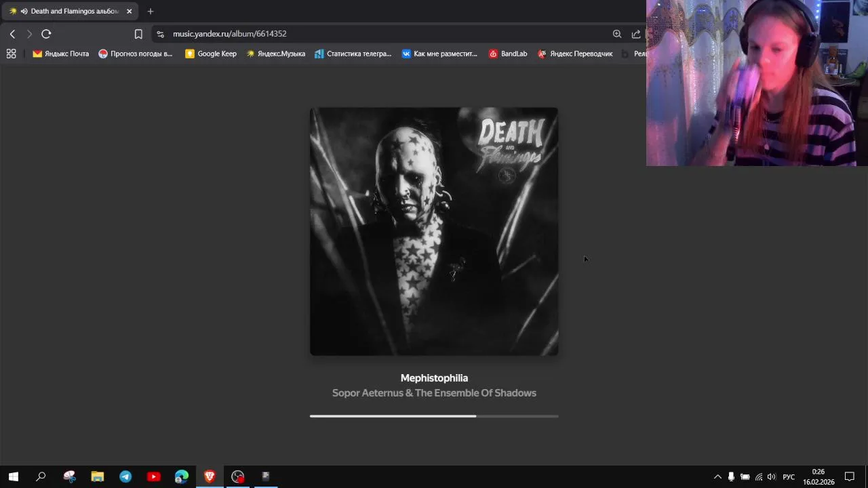
Task: Click the Mephistophilia track title
Action: [434, 378]
